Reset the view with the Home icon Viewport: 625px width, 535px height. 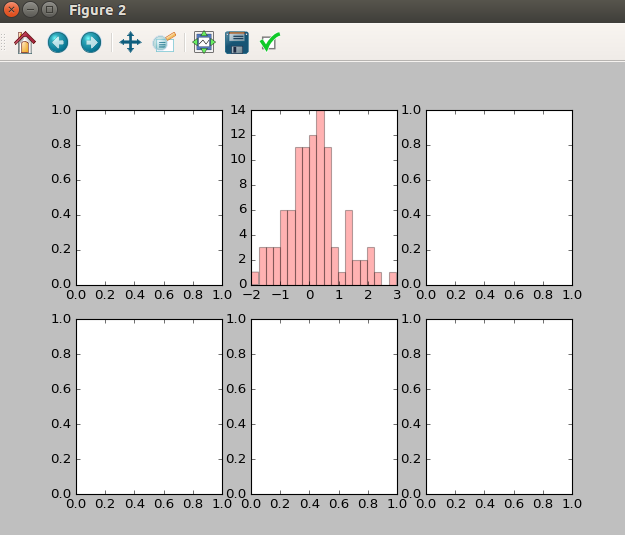pyautogui.click(x=25, y=42)
